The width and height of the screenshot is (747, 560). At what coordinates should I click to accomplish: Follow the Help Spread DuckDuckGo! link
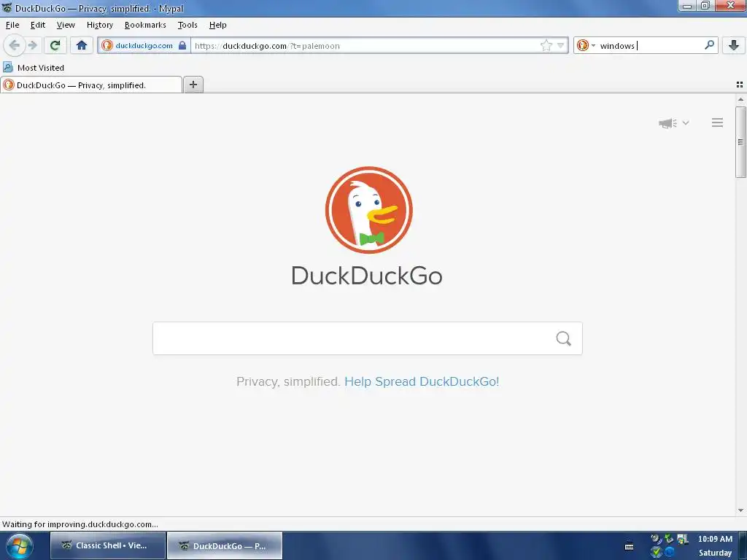pyautogui.click(x=422, y=381)
